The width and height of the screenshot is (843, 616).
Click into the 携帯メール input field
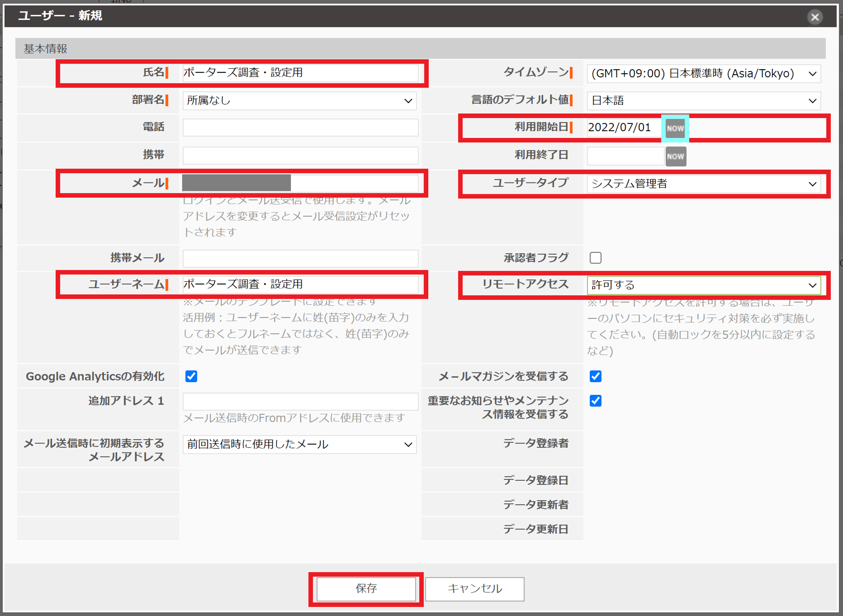click(x=301, y=258)
